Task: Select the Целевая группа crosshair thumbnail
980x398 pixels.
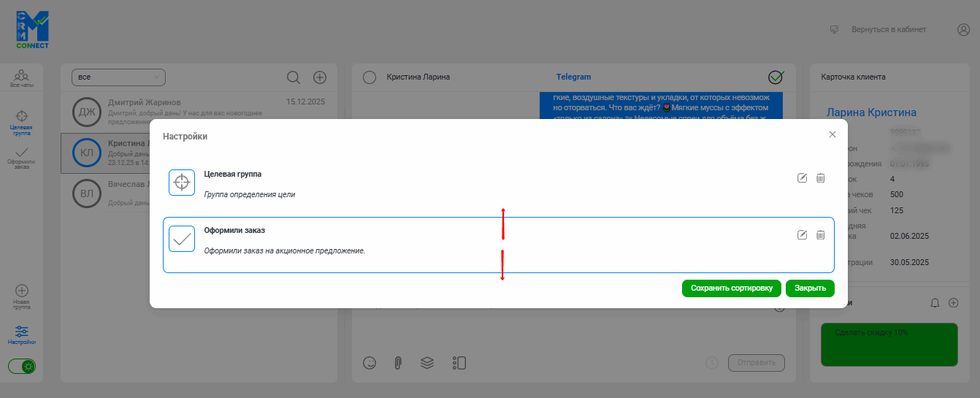Action: pos(182,183)
